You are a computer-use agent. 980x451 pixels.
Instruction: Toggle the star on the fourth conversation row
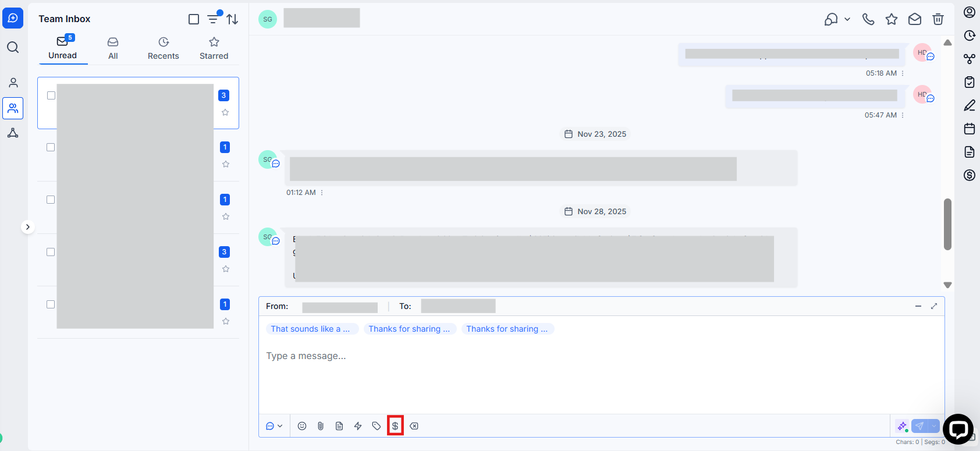click(x=226, y=269)
